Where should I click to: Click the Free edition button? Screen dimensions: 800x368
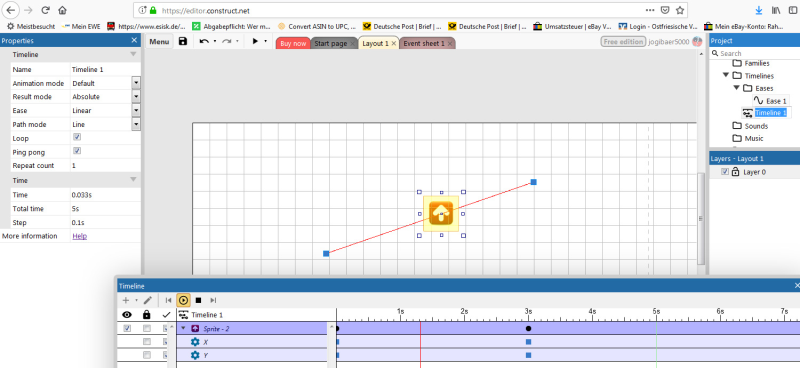[623, 42]
